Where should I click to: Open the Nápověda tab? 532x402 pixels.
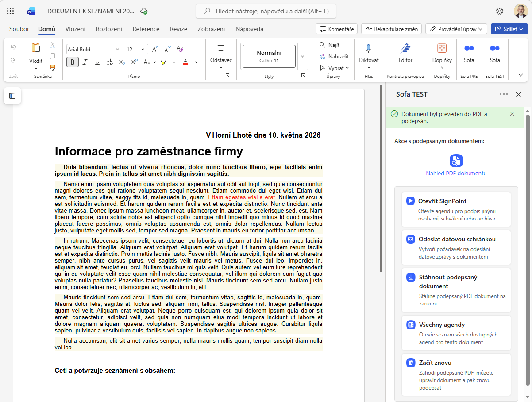tap(249, 29)
